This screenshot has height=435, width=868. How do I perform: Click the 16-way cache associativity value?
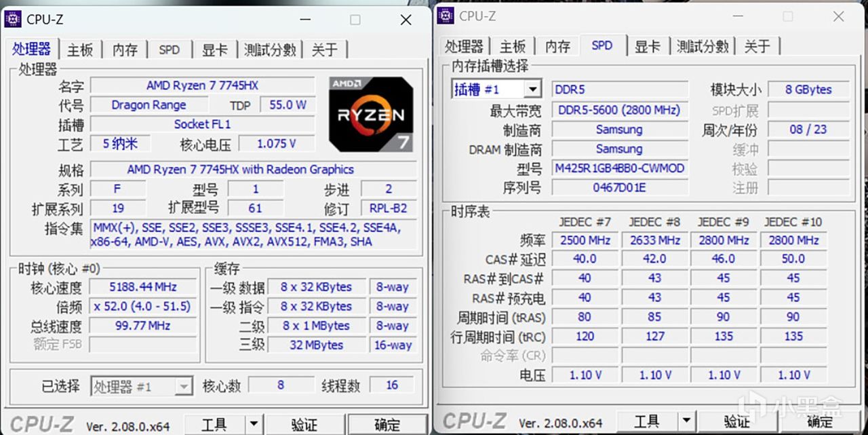(x=393, y=345)
